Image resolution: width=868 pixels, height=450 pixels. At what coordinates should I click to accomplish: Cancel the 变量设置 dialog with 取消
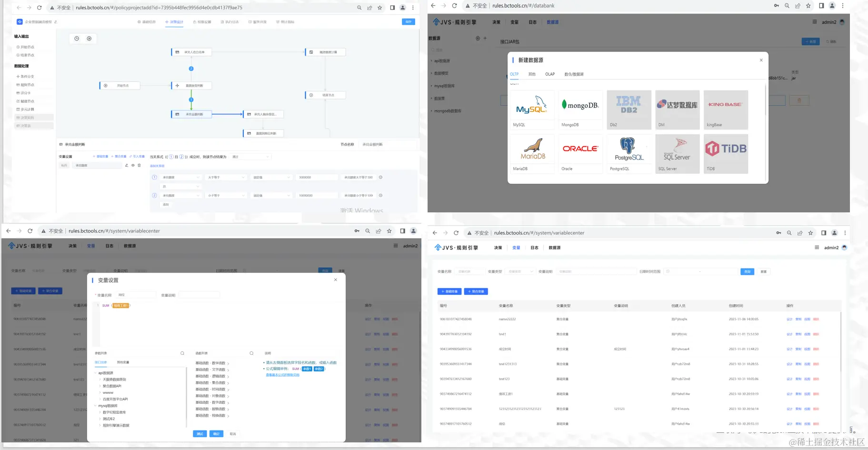[233, 434]
